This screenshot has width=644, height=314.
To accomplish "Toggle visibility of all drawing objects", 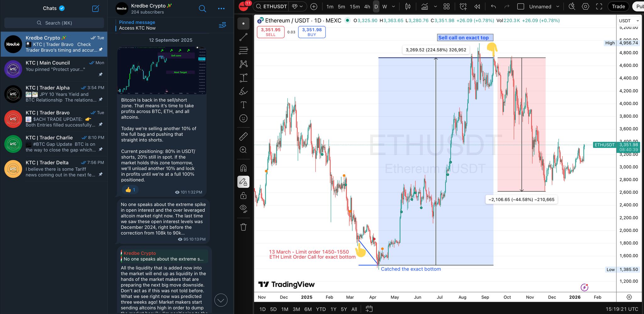I will [243, 208].
